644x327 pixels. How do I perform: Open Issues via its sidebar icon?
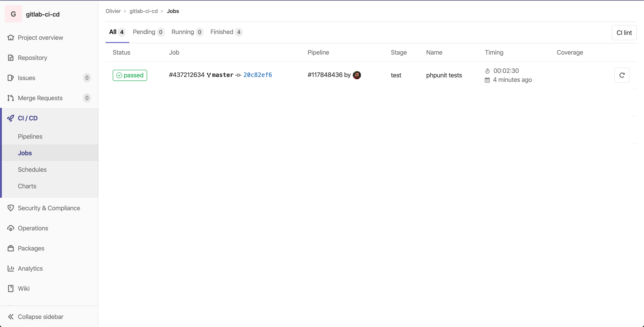pyautogui.click(x=11, y=78)
